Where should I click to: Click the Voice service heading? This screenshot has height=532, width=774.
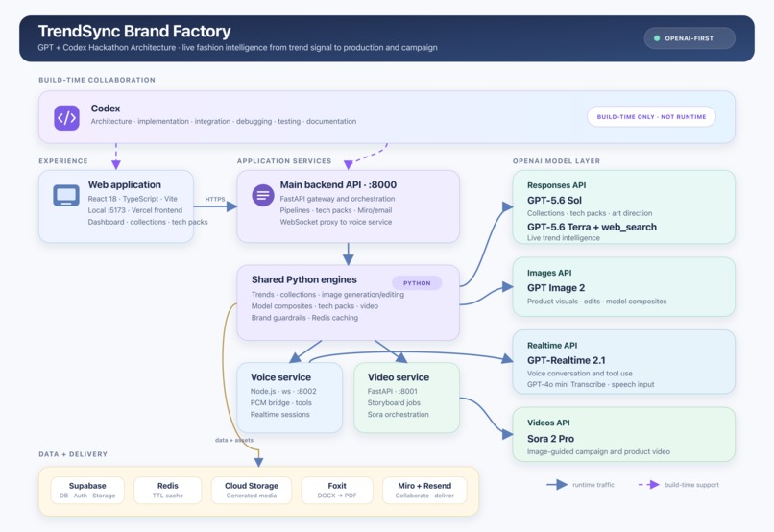[280, 377]
